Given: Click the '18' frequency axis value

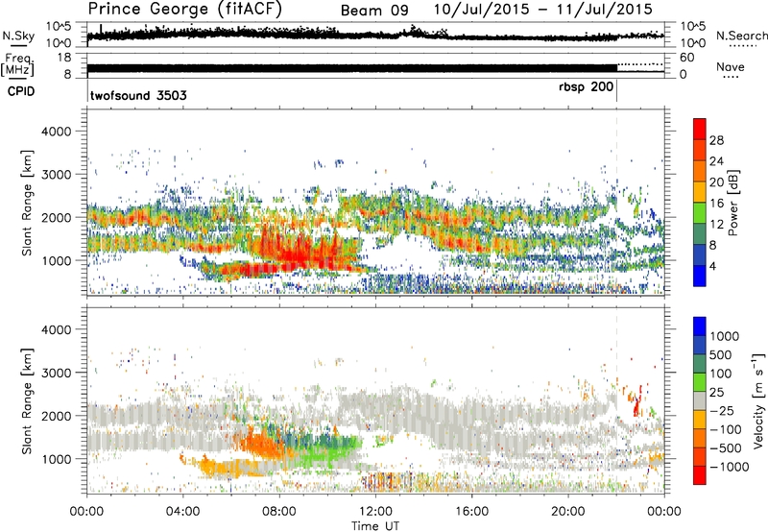Looking at the screenshot, I should point(64,58).
